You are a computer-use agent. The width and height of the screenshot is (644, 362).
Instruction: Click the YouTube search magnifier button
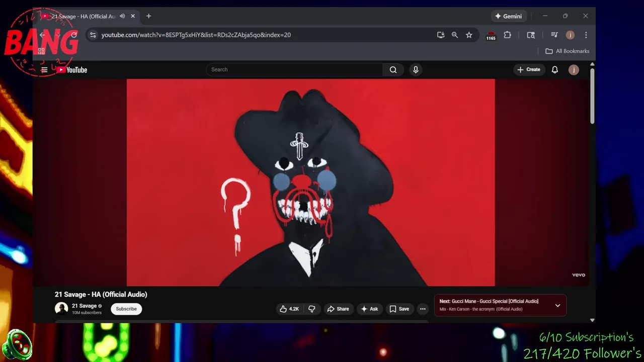(x=393, y=69)
